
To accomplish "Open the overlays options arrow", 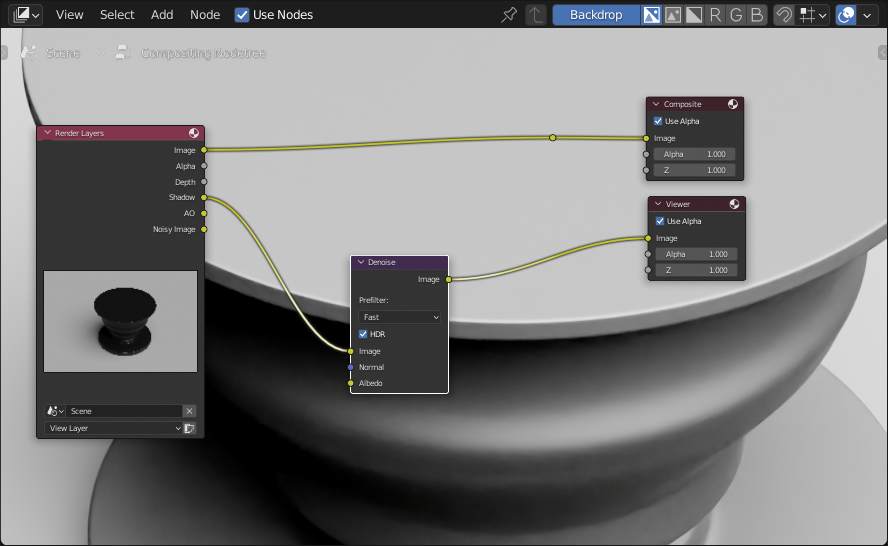I will pos(867,15).
